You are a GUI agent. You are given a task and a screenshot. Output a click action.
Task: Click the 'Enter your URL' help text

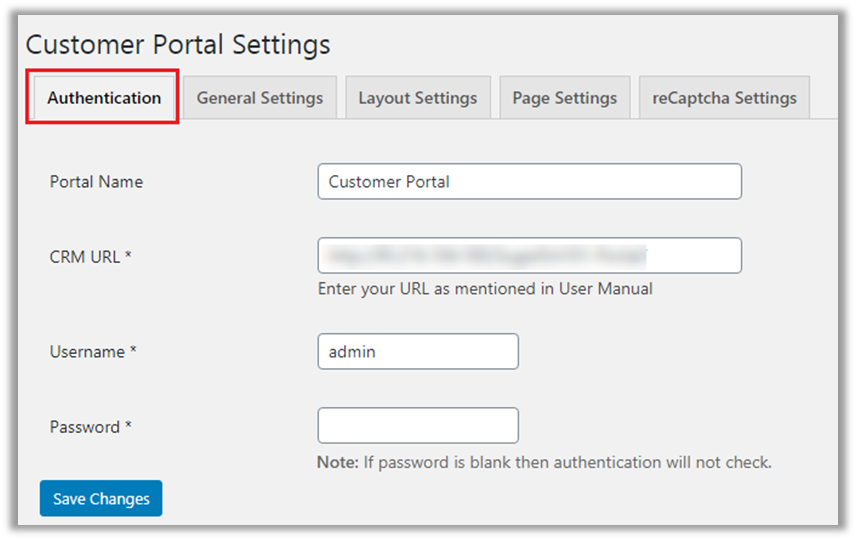(484, 289)
